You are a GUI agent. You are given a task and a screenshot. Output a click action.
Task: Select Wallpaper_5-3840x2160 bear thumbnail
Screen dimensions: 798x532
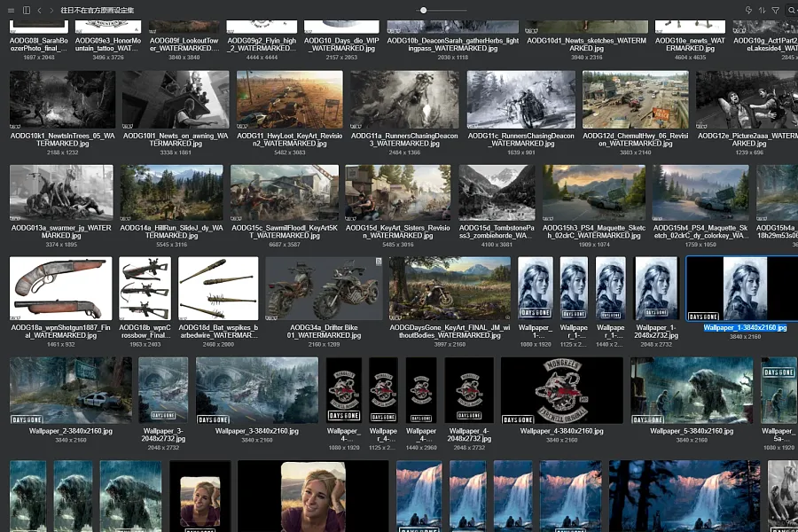point(692,390)
